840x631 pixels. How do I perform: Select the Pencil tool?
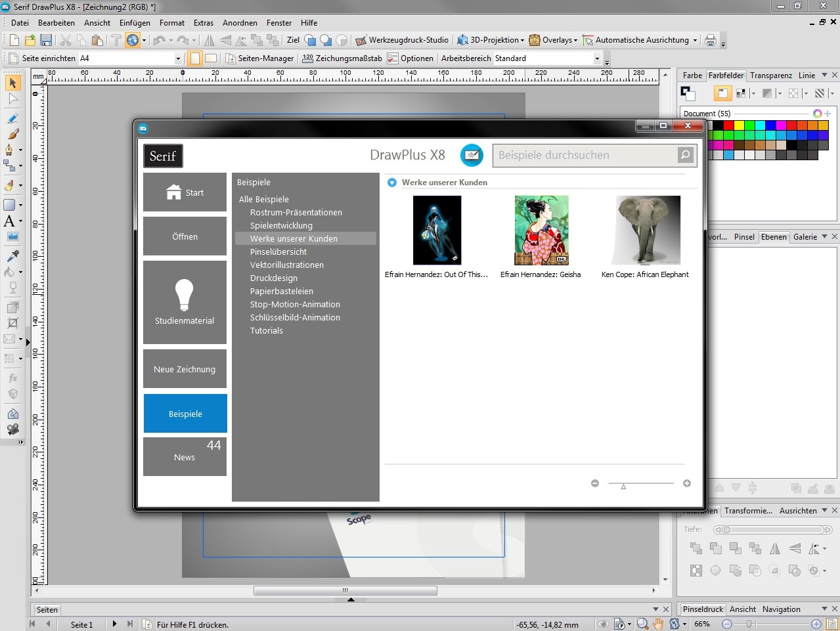pos(12,118)
